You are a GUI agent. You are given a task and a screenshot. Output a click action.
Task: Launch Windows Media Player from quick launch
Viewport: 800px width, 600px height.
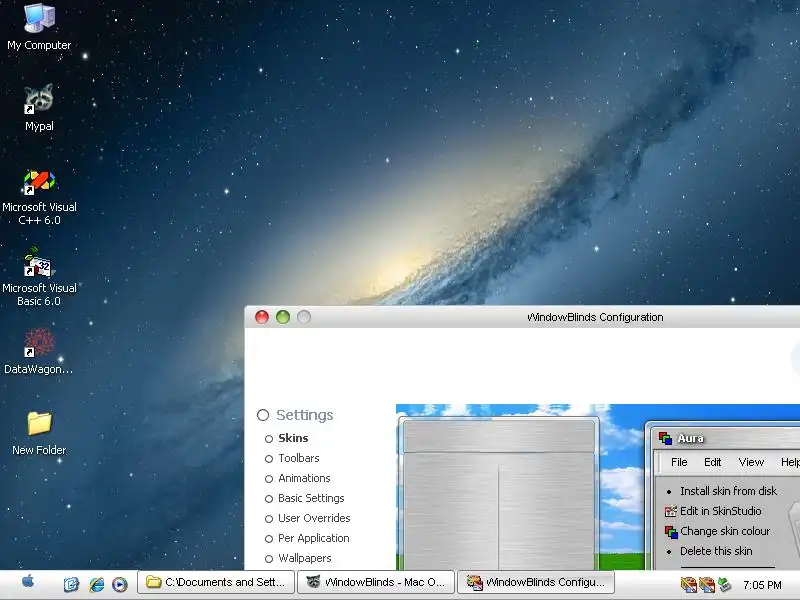pyautogui.click(x=120, y=584)
